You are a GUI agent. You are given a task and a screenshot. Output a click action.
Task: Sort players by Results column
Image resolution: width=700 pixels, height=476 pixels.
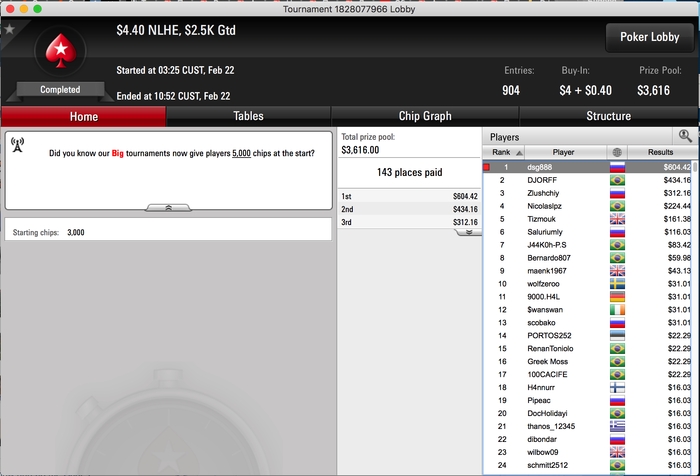tap(660, 152)
